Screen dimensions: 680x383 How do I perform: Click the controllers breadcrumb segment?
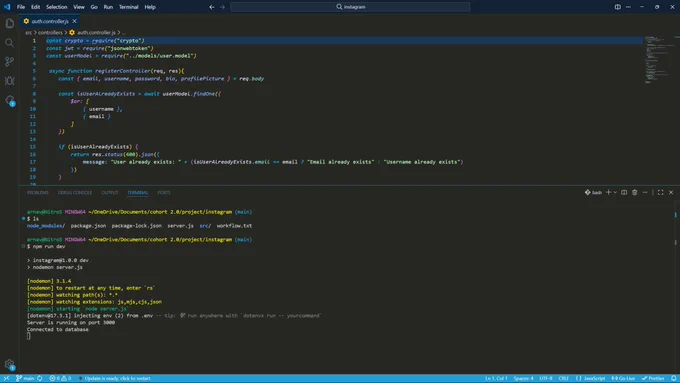coord(50,33)
